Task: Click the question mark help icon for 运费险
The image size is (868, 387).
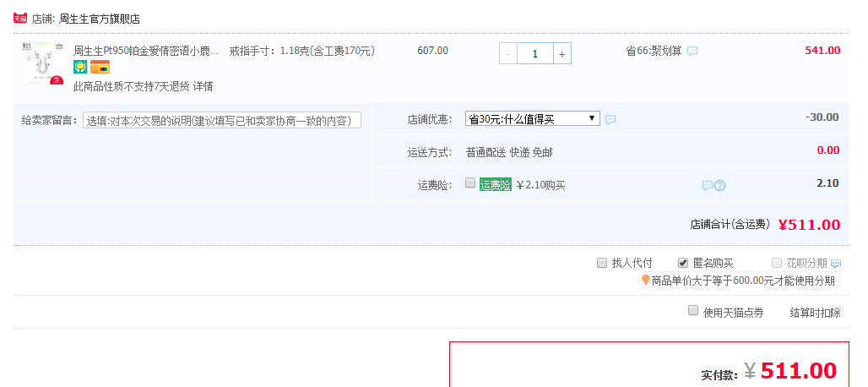Action: click(x=719, y=185)
